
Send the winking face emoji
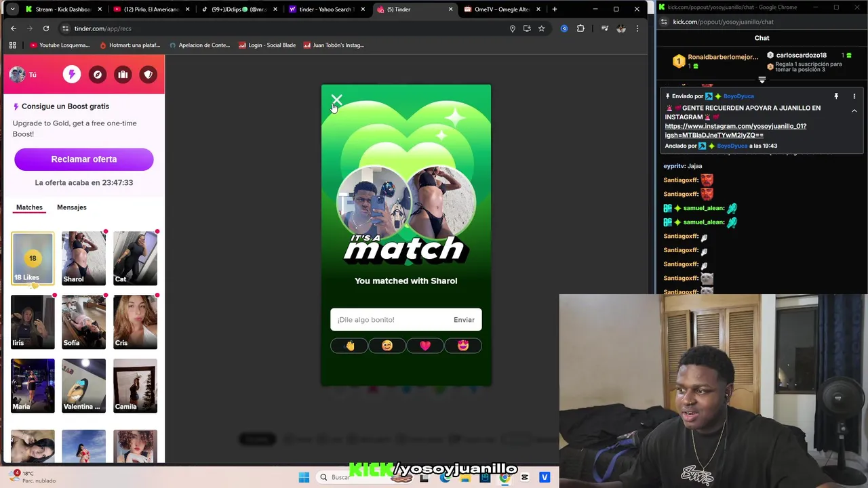point(387,346)
